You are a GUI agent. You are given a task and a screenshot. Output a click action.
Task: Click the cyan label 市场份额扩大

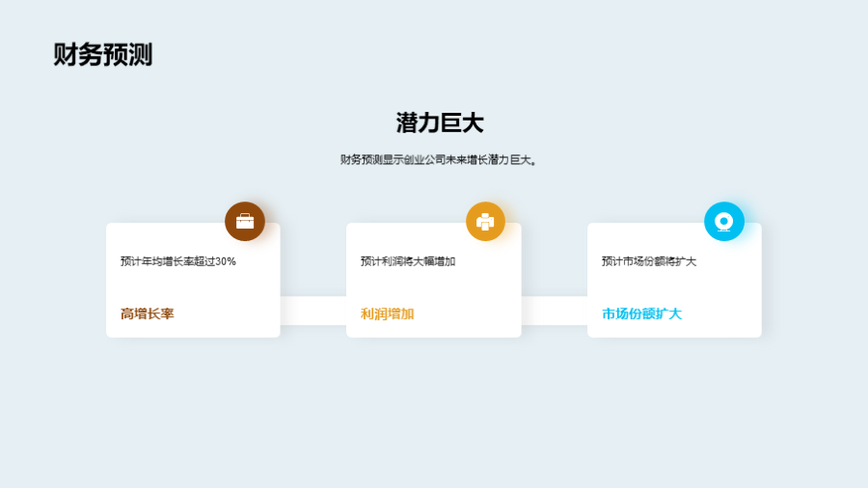click(641, 314)
